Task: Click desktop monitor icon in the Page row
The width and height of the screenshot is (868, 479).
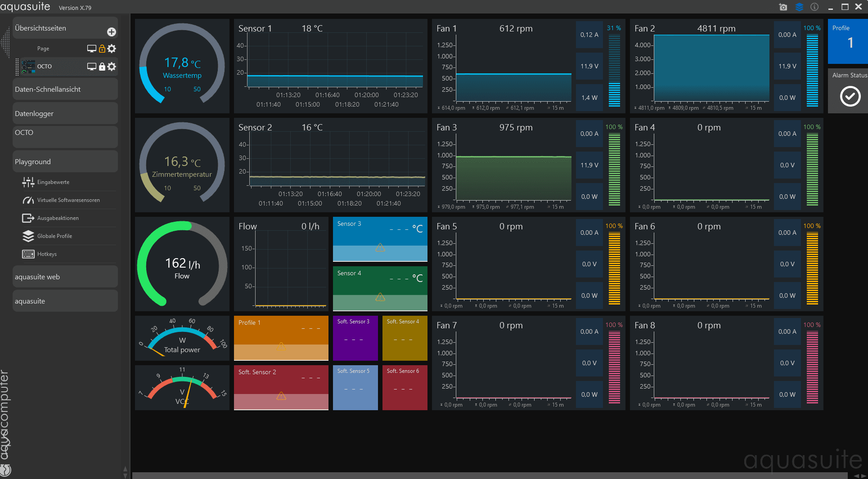Action: pos(92,49)
